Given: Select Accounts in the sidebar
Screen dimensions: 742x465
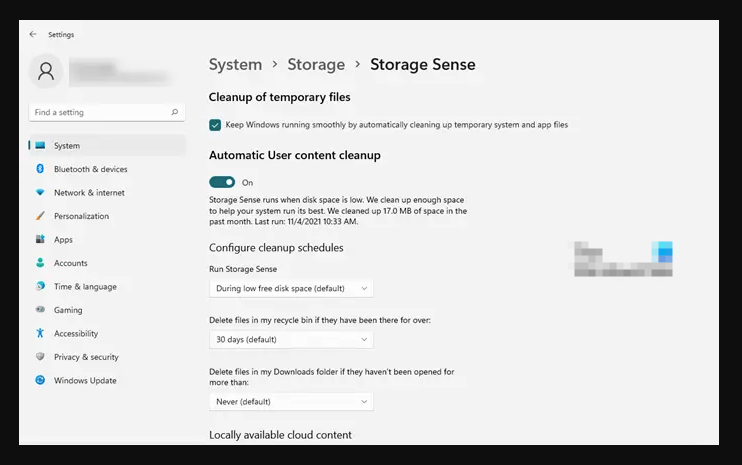Looking at the screenshot, I should tap(107, 263).
